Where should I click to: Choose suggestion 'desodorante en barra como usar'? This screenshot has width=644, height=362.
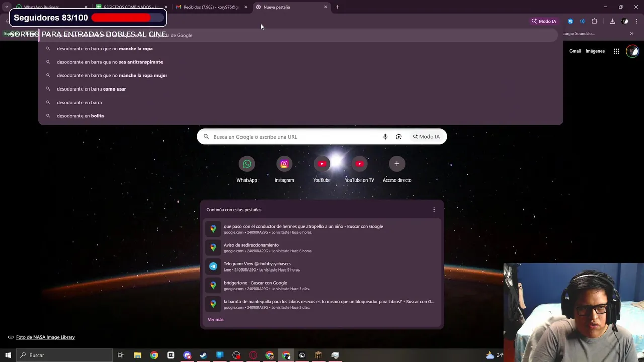(x=301, y=89)
